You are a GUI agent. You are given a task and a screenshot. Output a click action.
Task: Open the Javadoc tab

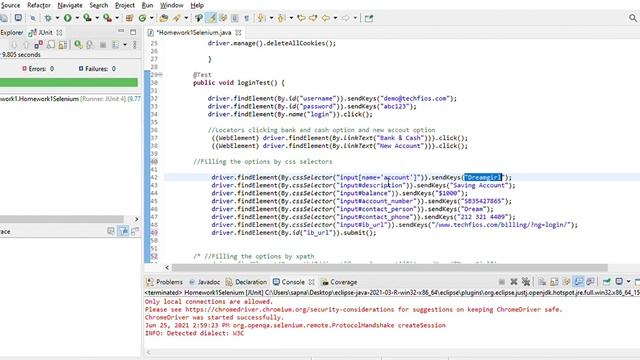click(204, 282)
